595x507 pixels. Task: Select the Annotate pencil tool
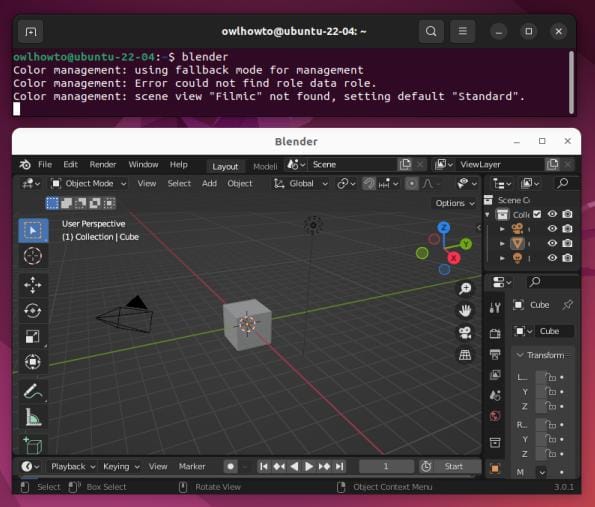point(33,391)
